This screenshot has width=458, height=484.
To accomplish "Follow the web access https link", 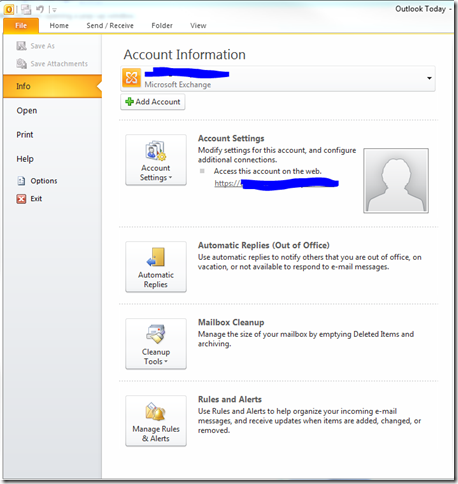I will click(x=276, y=183).
